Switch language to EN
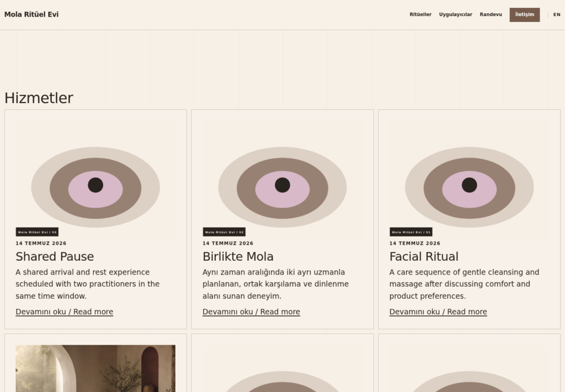Viewport: 565px width, 392px height. click(557, 15)
